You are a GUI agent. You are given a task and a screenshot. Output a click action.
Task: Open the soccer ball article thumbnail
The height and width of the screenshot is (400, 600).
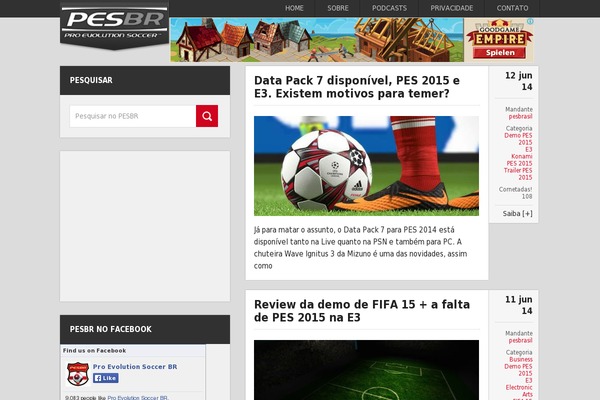click(x=366, y=166)
